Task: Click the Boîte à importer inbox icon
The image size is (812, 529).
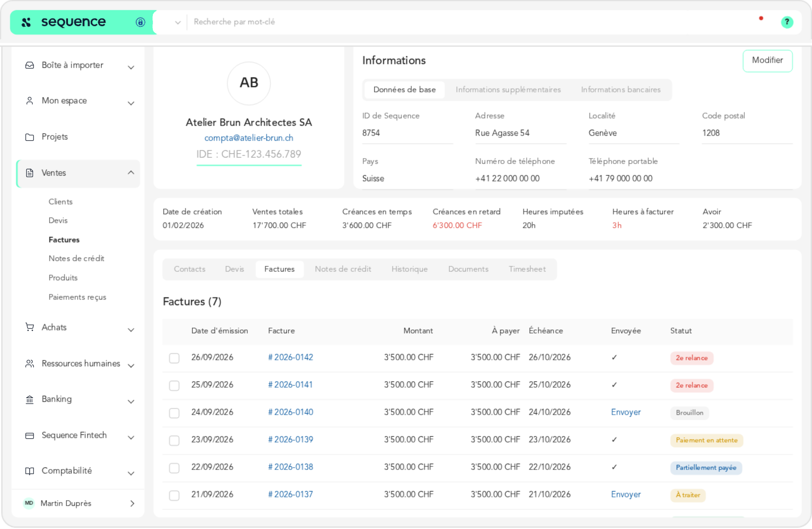Action: [x=30, y=65]
